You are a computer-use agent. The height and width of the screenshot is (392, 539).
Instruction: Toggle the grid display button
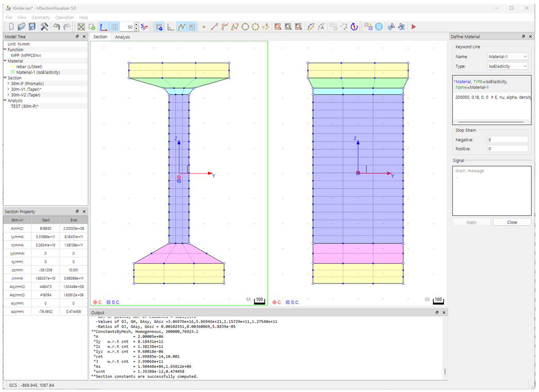114,27
